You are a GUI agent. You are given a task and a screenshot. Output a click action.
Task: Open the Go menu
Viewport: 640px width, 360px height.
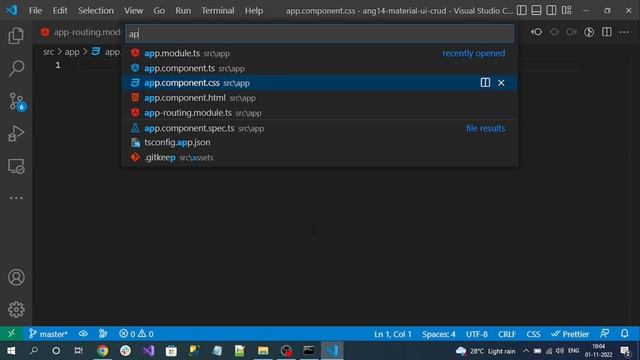pyautogui.click(x=159, y=11)
